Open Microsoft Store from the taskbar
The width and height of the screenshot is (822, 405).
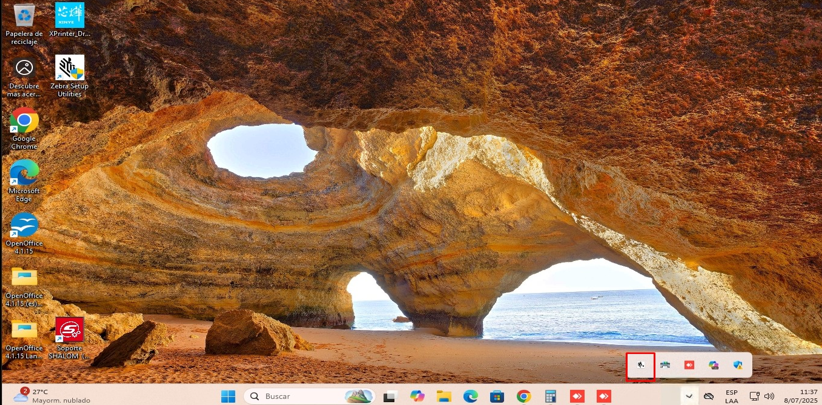point(497,396)
